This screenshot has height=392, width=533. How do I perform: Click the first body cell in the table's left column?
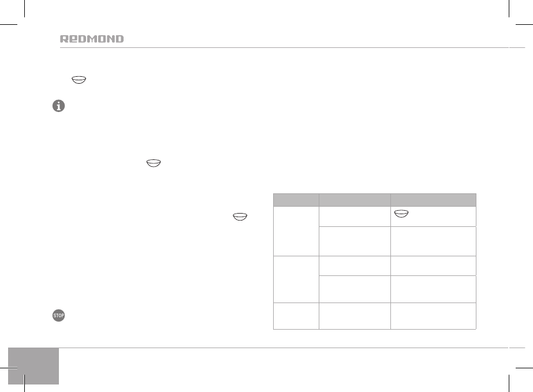(x=296, y=231)
